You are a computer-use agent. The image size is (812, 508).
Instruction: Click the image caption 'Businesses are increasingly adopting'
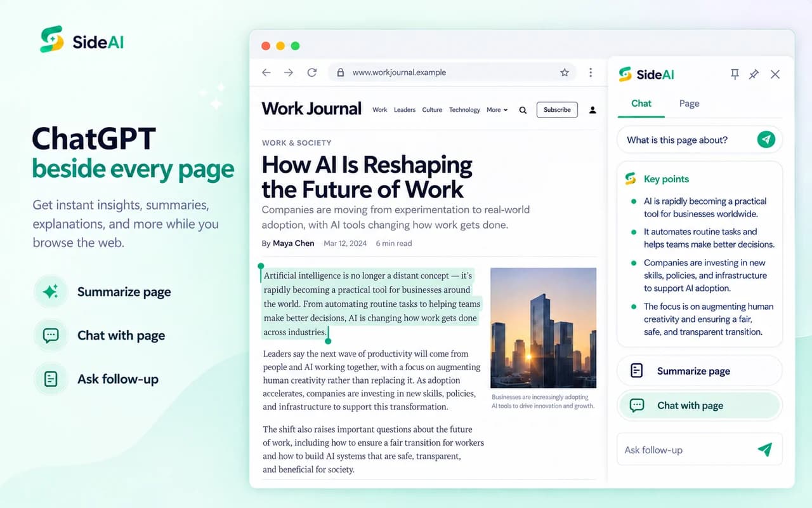click(x=543, y=401)
